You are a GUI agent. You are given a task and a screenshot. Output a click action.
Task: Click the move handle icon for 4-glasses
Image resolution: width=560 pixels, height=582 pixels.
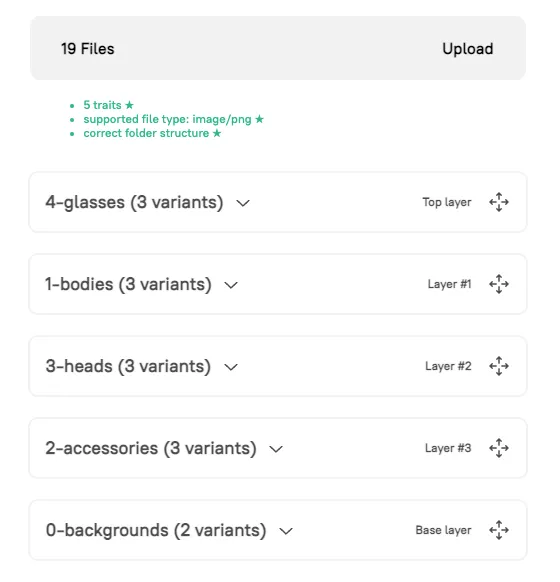click(499, 202)
